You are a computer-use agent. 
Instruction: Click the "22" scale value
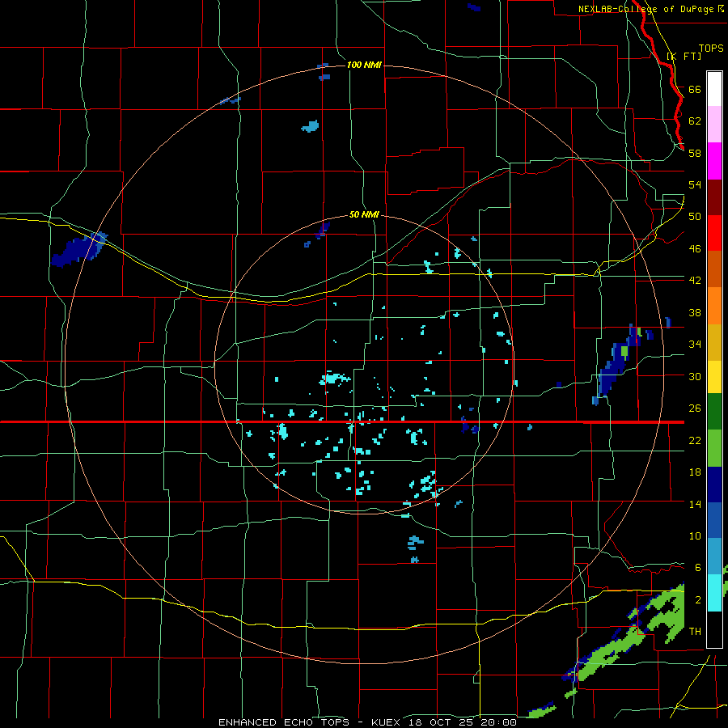(695, 440)
